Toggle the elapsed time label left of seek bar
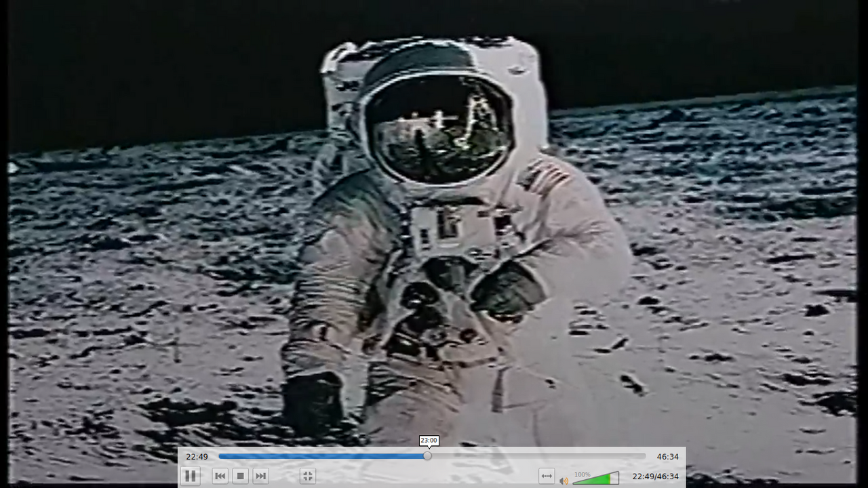Image resolution: width=868 pixels, height=488 pixels. [197, 457]
